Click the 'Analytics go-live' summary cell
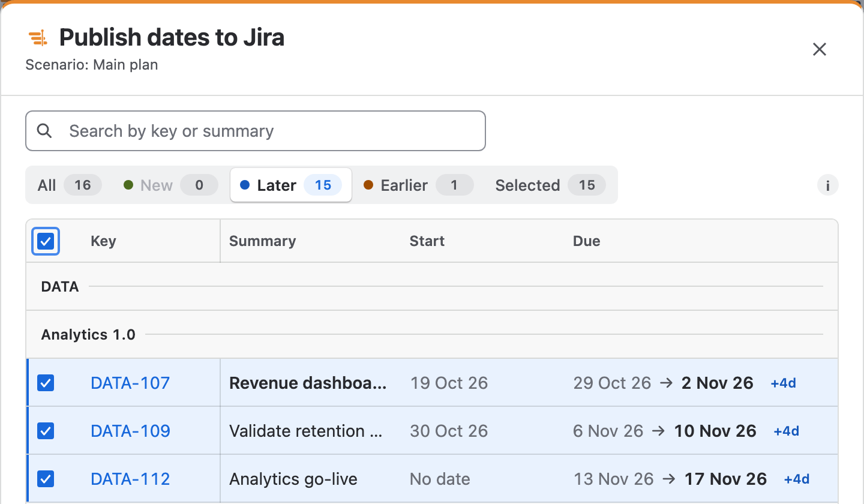 (293, 479)
